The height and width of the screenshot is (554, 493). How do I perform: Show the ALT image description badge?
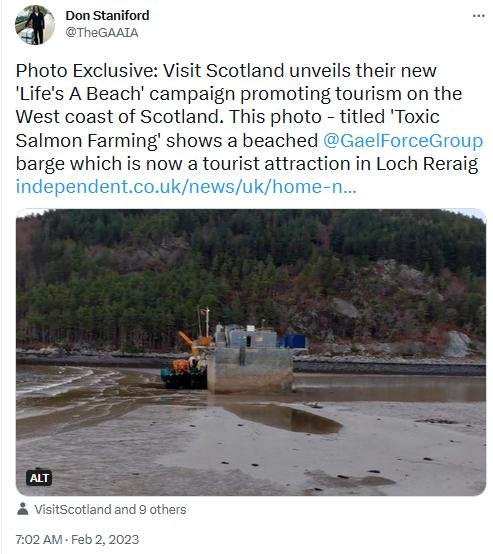tap(39, 478)
